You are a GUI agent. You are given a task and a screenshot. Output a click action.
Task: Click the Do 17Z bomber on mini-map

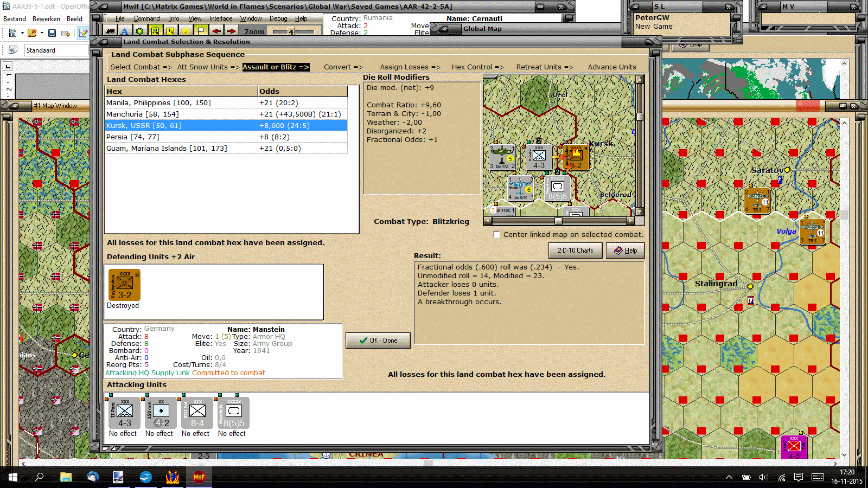coord(502,157)
